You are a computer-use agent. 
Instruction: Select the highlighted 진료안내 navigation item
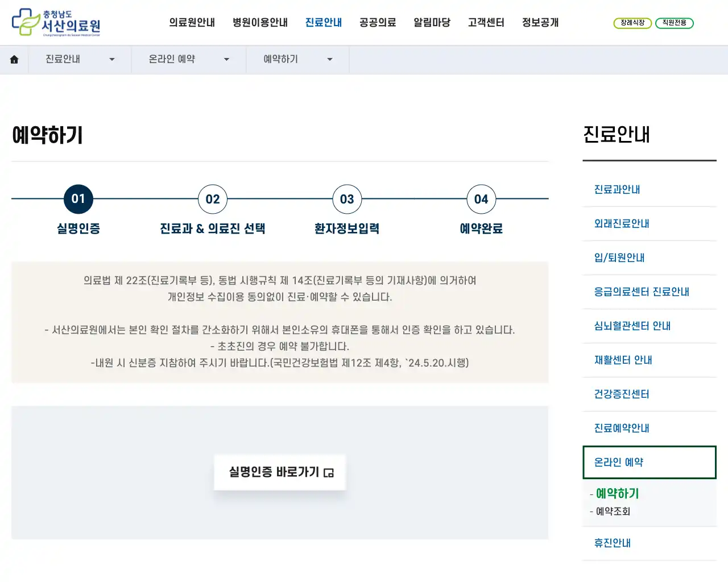pyautogui.click(x=323, y=23)
